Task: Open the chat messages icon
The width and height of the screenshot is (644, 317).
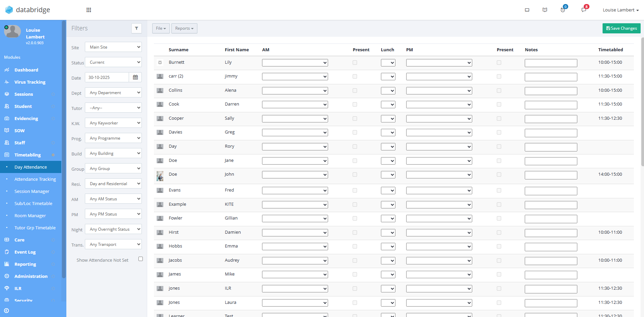Action: [584, 10]
